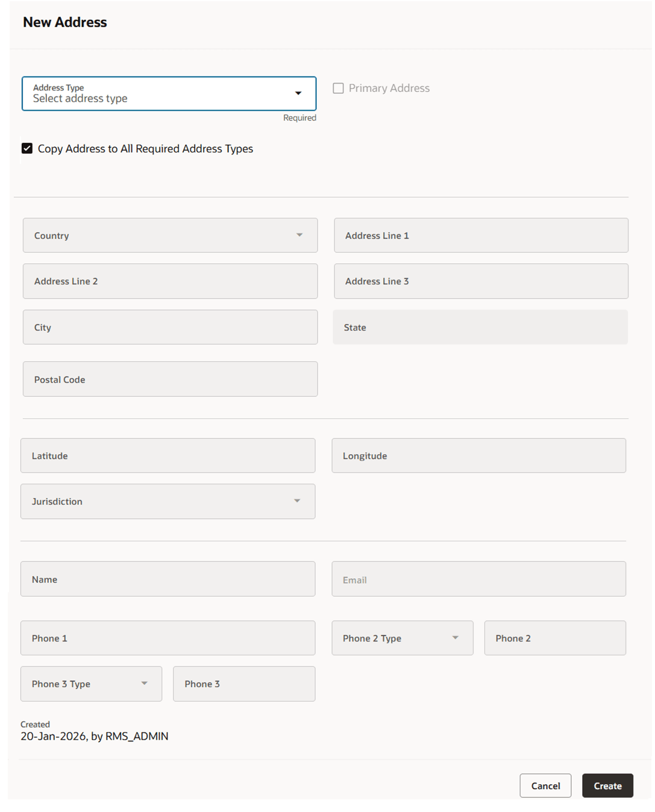Click the Phone 1 field
This screenshot has width=655, height=812.
coord(168,639)
